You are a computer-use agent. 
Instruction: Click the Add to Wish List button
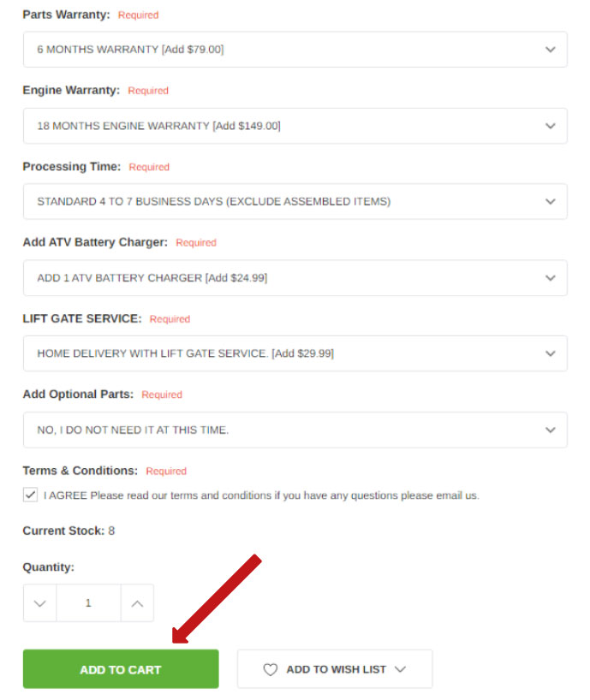pyautogui.click(x=335, y=669)
